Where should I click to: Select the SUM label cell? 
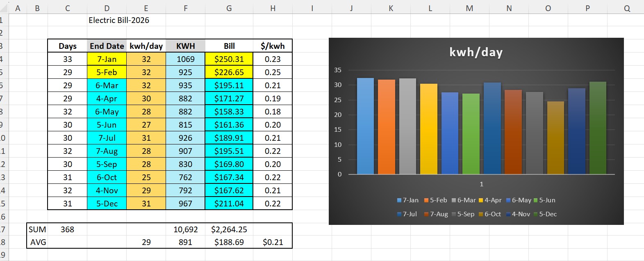point(37,229)
